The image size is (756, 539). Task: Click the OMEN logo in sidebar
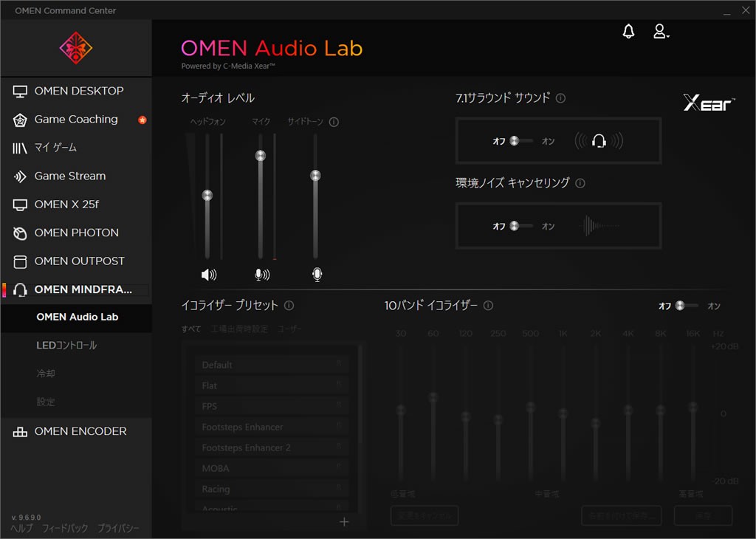(76, 48)
